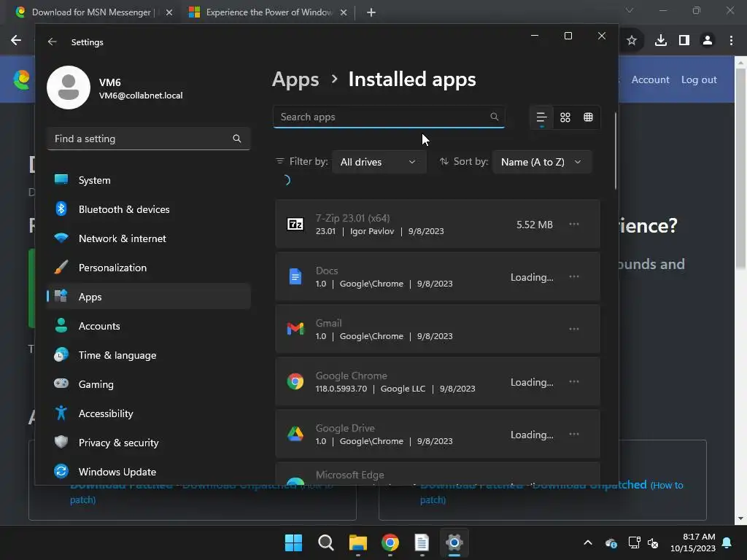
Task: Click the VM6 user profile avatar
Action: coord(69,87)
